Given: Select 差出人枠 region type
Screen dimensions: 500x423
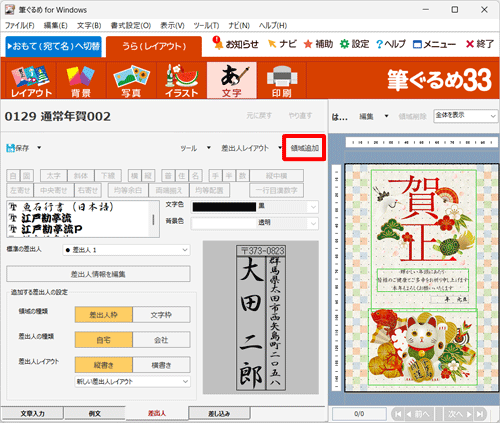Looking at the screenshot, I should click(x=104, y=315).
